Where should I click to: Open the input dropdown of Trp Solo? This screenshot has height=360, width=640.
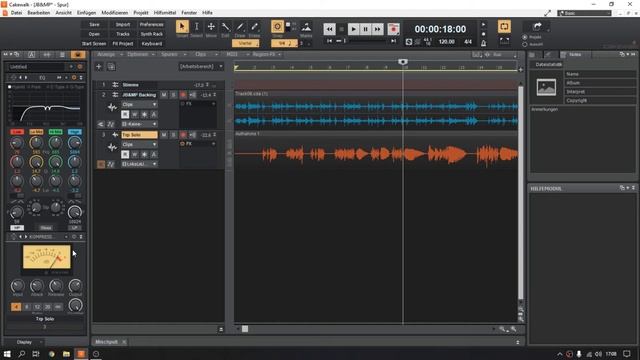coord(139,164)
